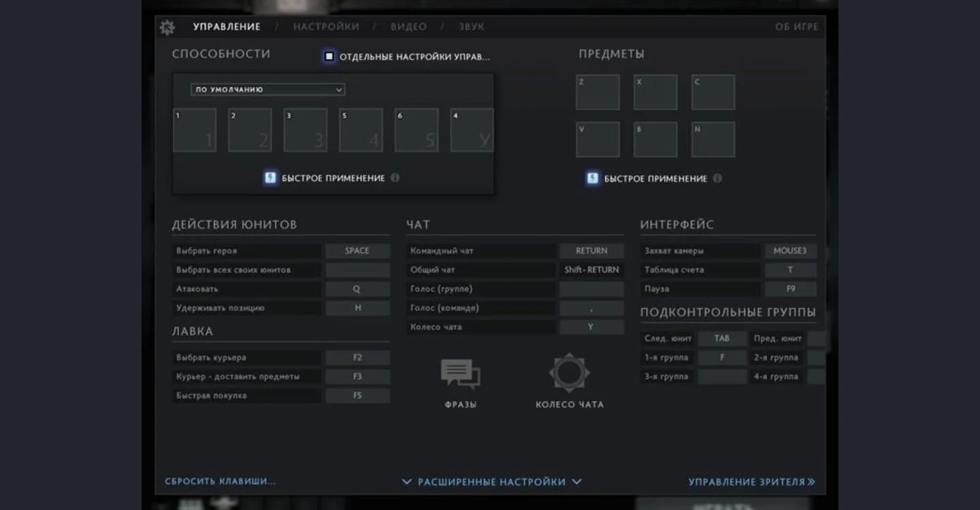Open the Колесо чата wheel icon

[569, 373]
